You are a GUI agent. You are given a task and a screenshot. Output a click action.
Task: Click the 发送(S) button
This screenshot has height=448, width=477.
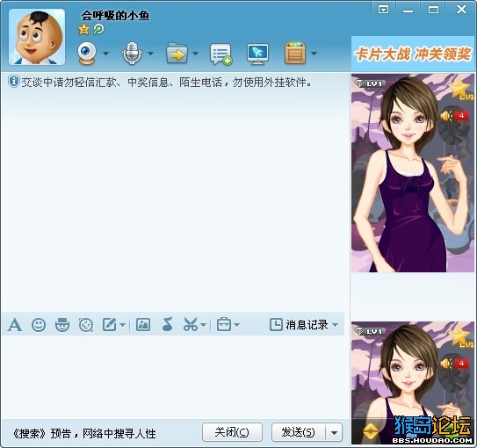coord(299,432)
